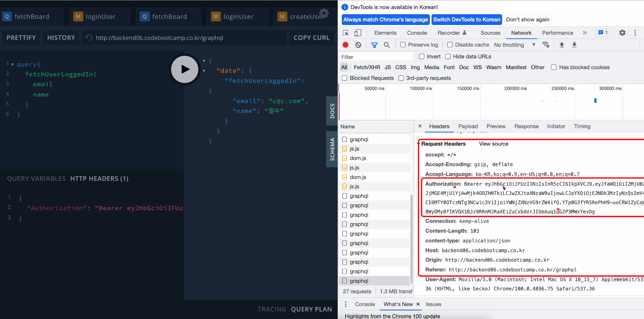Open the console messages badge showing 1
Screen dimensions: 644x319
click(603, 33)
